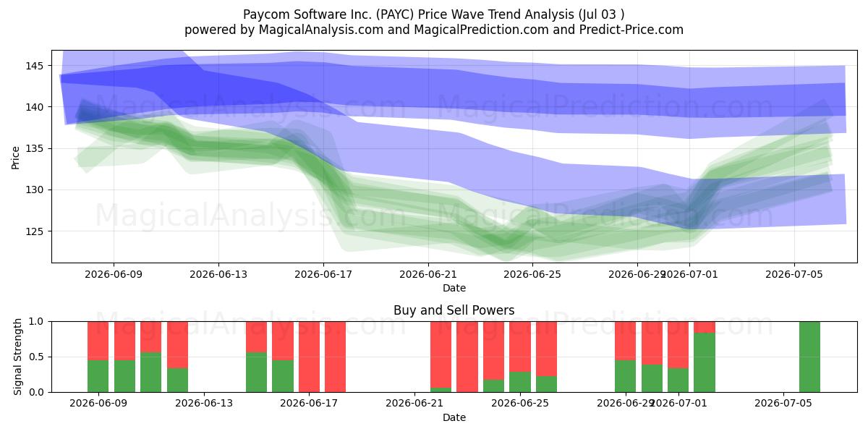Click the 'Price' y-axis label
868x434 pixels.
pos(16,156)
